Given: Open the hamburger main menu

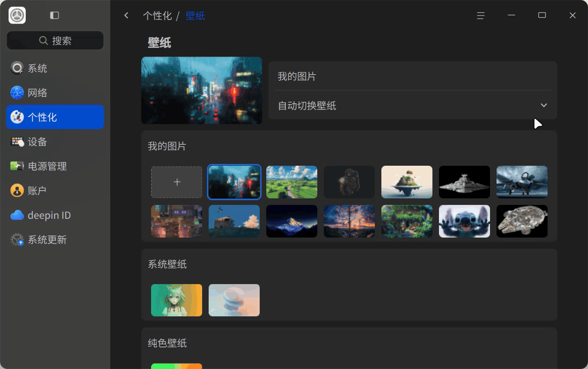Looking at the screenshot, I should [481, 16].
